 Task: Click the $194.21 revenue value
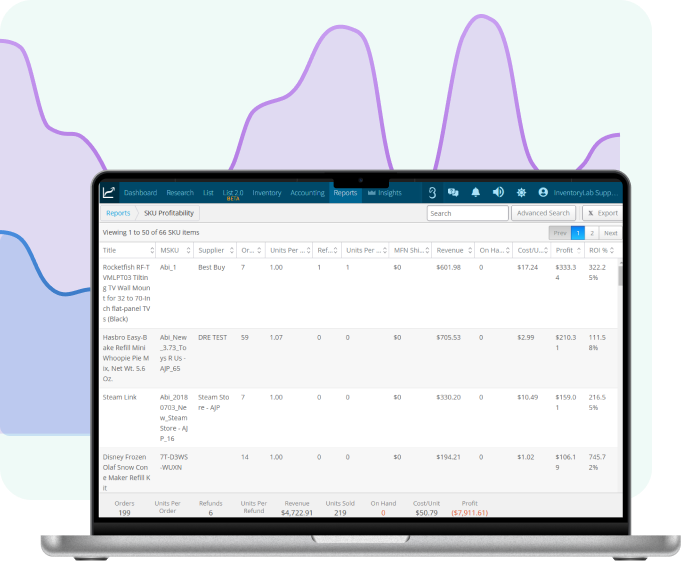pyautogui.click(x=448, y=457)
